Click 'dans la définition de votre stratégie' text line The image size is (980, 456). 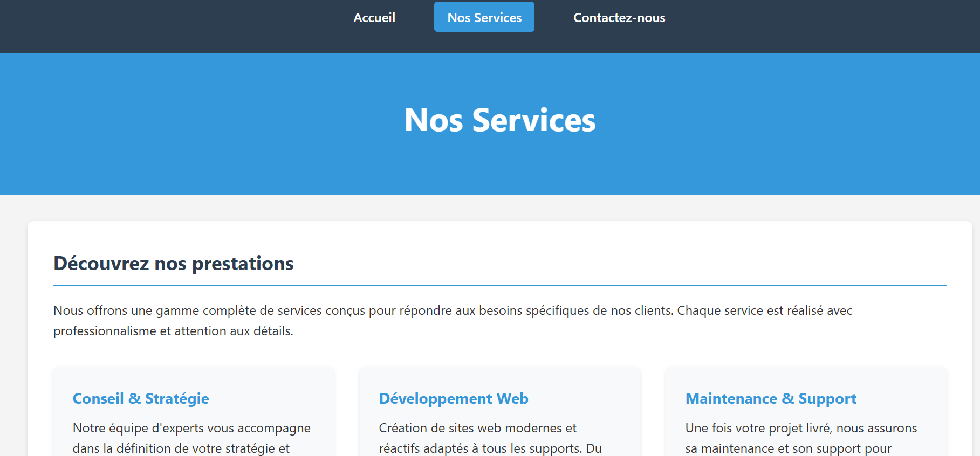181,448
